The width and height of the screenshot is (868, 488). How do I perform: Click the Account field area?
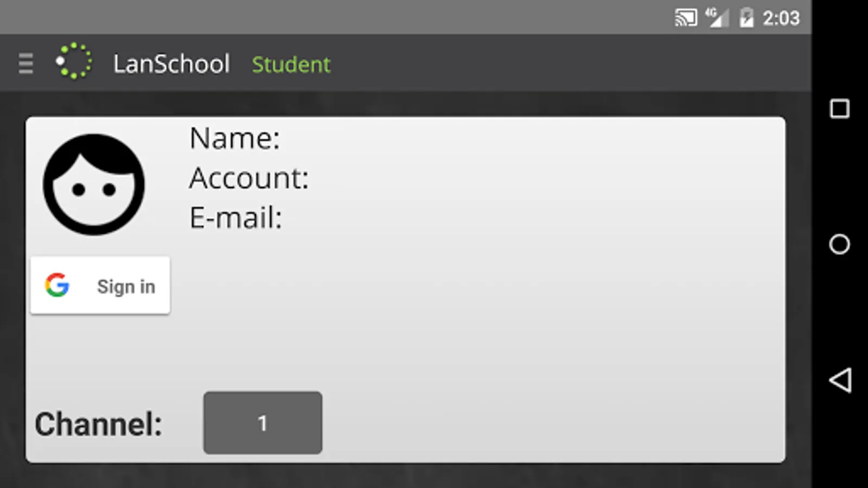pyautogui.click(x=249, y=178)
